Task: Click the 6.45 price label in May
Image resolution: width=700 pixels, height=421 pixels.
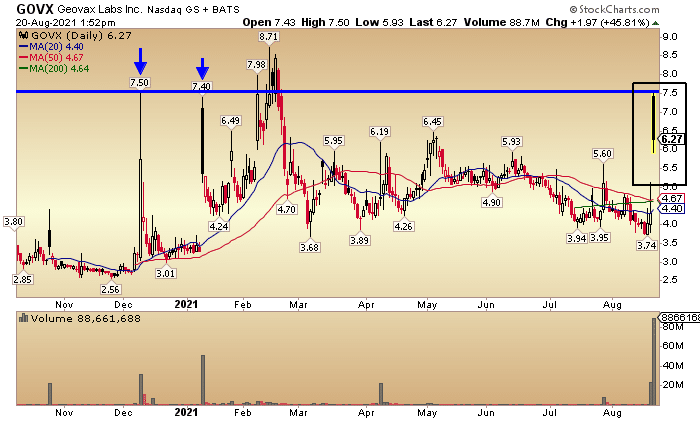Action: coord(432,121)
